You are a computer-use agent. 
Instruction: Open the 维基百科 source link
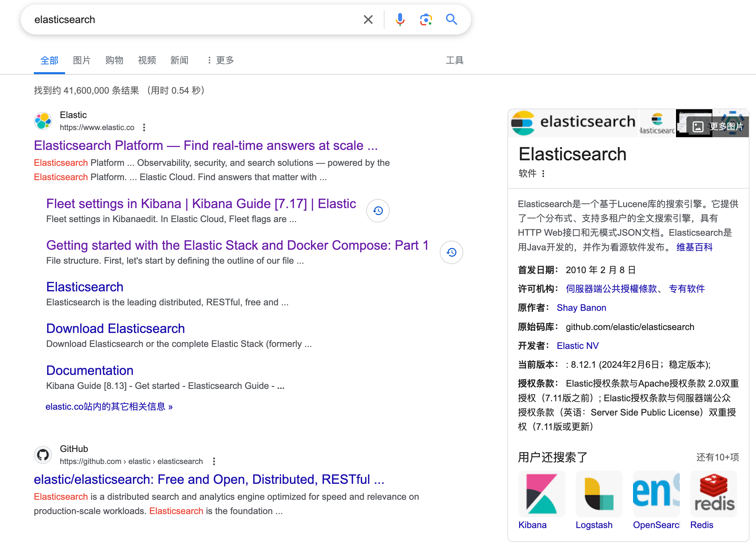pyautogui.click(x=694, y=247)
